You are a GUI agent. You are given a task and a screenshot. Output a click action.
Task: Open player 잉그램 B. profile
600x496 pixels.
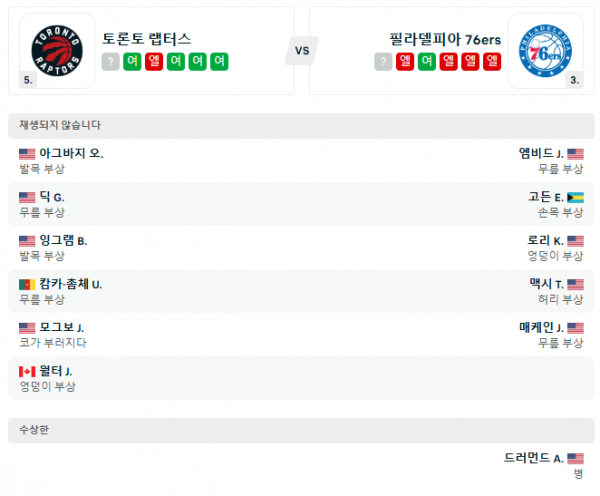(63, 241)
